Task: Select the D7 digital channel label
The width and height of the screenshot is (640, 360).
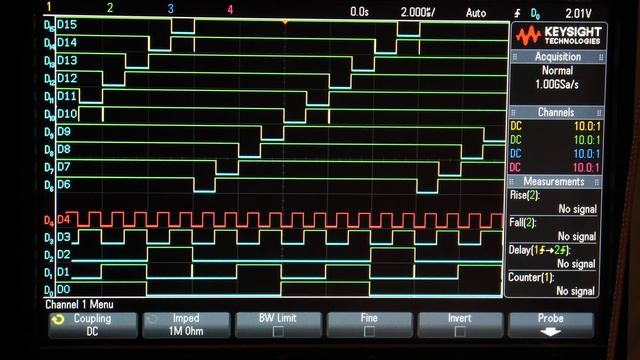Action: (64, 167)
